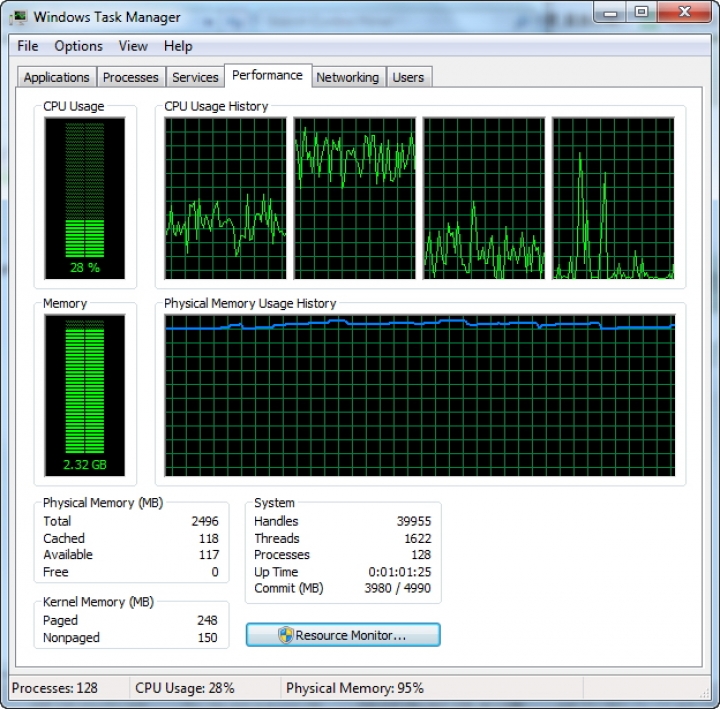Switch to the Networking tab

coord(348,77)
